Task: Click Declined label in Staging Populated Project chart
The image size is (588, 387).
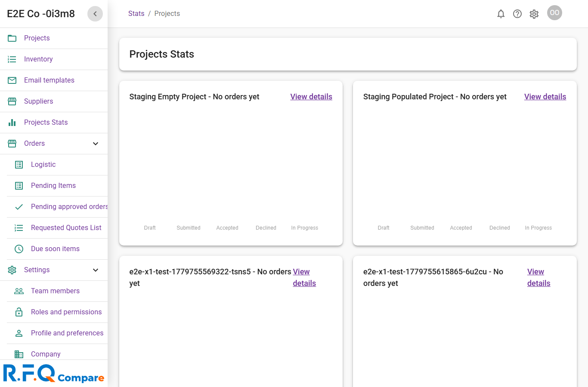Action: click(x=500, y=228)
